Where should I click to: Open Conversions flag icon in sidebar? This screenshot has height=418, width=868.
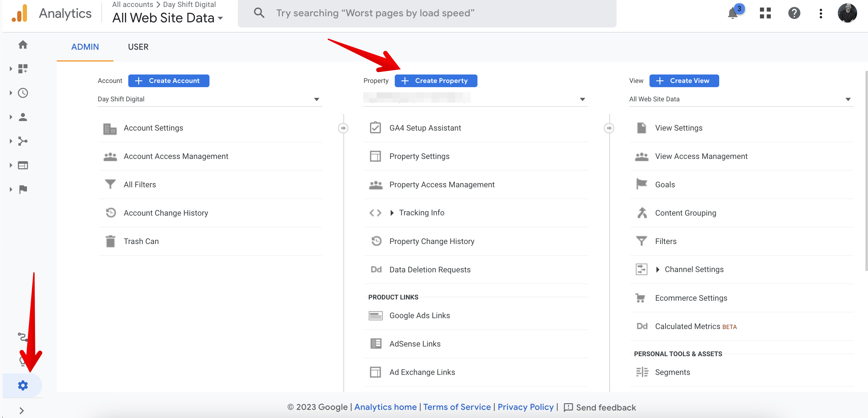23,189
